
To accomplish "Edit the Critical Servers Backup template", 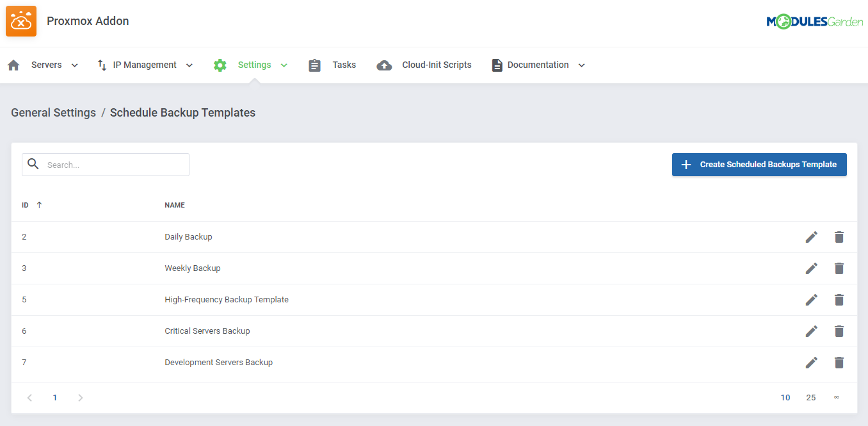I will [811, 331].
